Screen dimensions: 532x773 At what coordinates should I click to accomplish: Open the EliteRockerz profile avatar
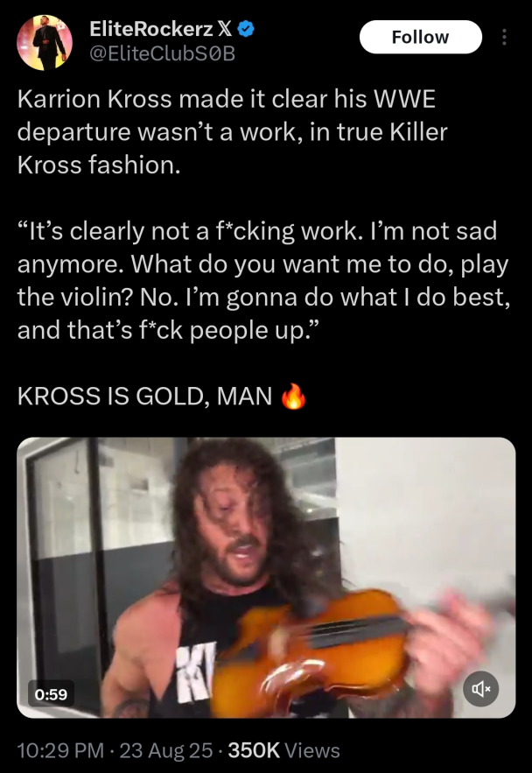tap(45, 42)
